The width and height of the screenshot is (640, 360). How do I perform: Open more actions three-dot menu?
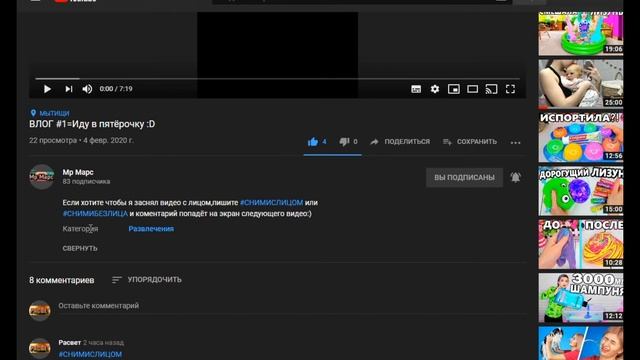point(516,142)
